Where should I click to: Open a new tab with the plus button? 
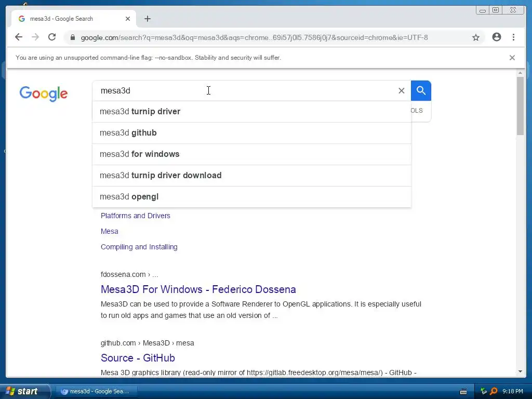coord(147,19)
